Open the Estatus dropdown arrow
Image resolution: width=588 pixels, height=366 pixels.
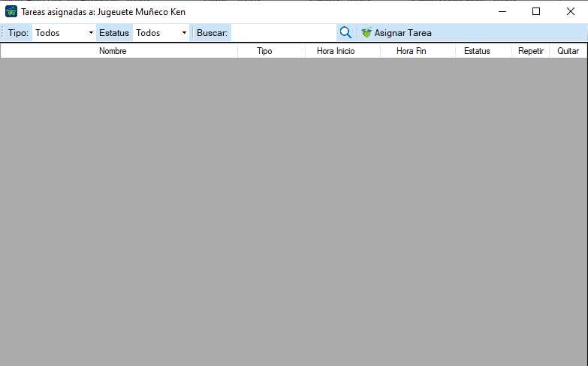[x=184, y=32]
